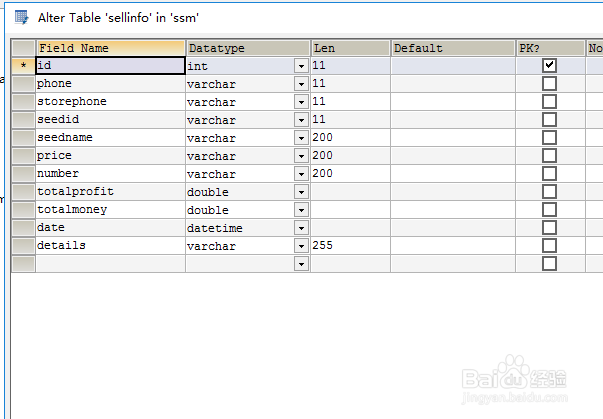603x419 pixels.
Task: Click the empty field name cell in the last row
Action: point(110,263)
